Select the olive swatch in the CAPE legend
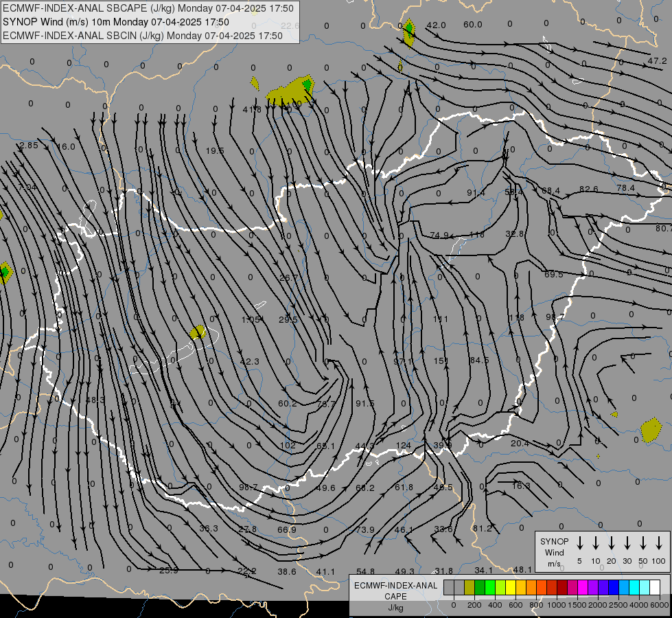672x618 pixels. (470, 588)
